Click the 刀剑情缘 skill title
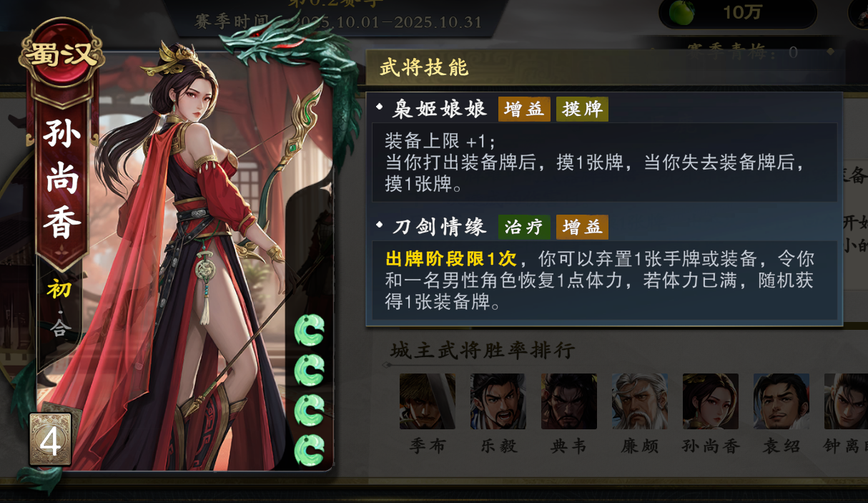This screenshot has height=503, width=868. click(x=440, y=227)
